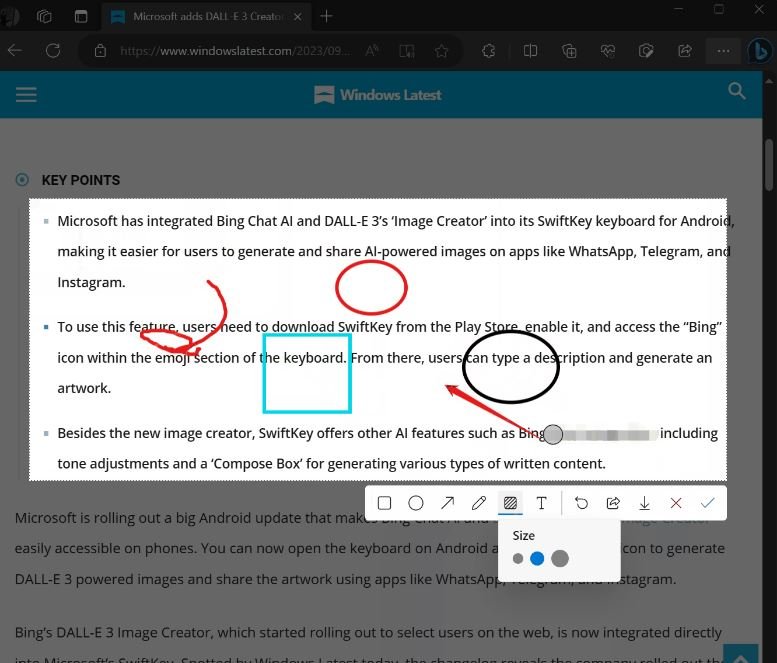Choose the medium blur size
The height and width of the screenshot is (663, 777).
[537, 559]
